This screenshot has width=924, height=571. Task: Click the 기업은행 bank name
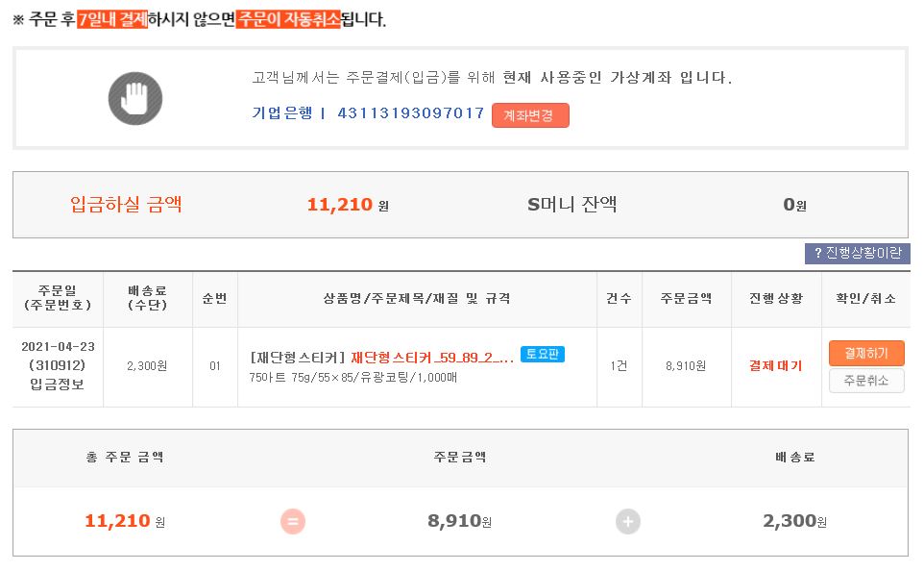click(x=282, y=113)
